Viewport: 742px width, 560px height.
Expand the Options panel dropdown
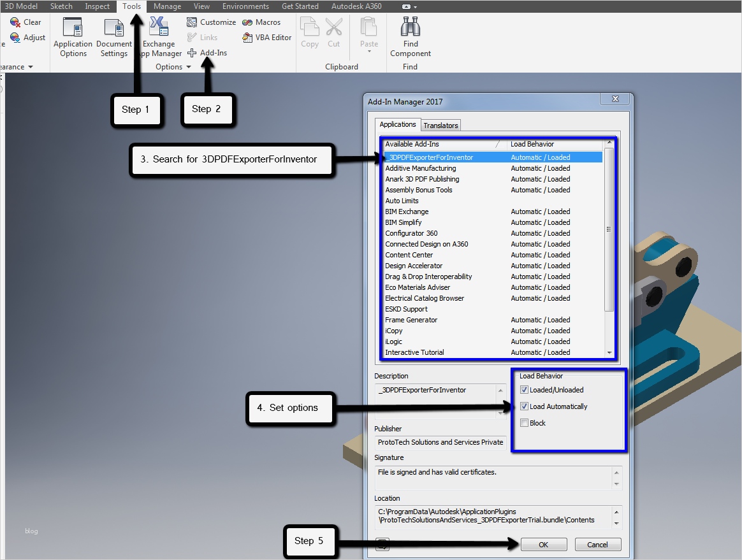point(189,67)
